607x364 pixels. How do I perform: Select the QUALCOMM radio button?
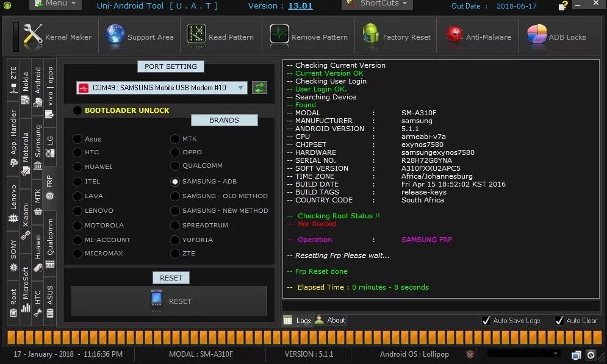point(175,166)
